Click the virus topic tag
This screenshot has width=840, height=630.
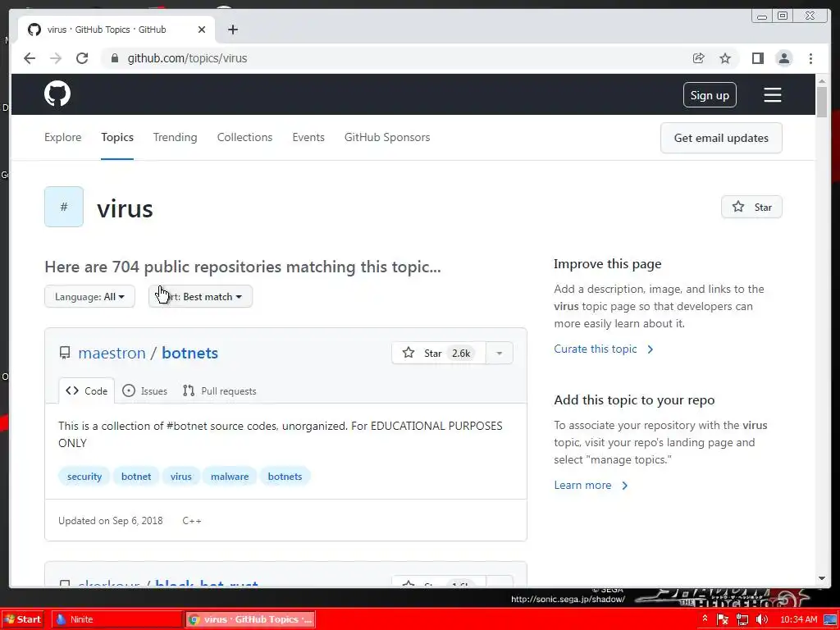click(181, 477)
